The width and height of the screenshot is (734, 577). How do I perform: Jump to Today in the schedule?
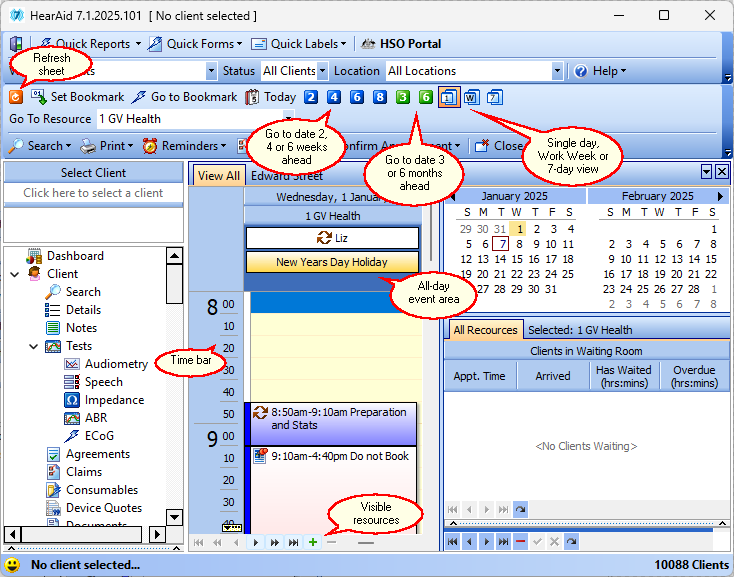pyautogui.click(x=271, y=97)
